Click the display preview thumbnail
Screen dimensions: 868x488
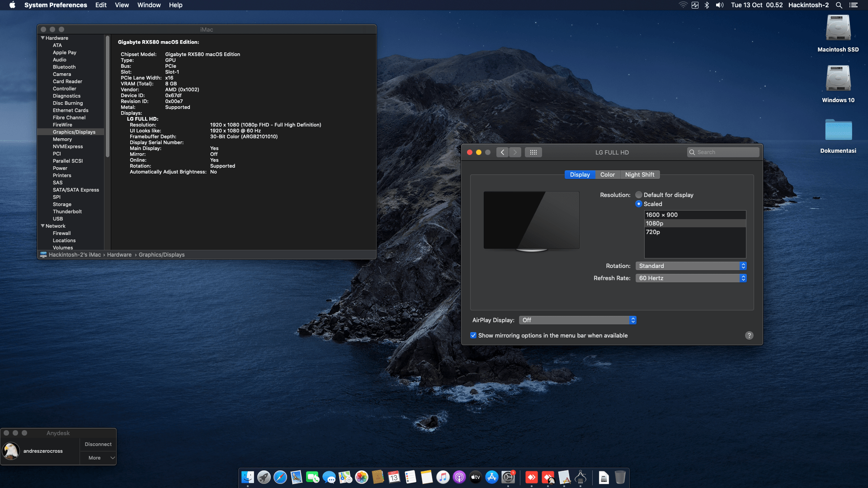[x=531, y=221]
